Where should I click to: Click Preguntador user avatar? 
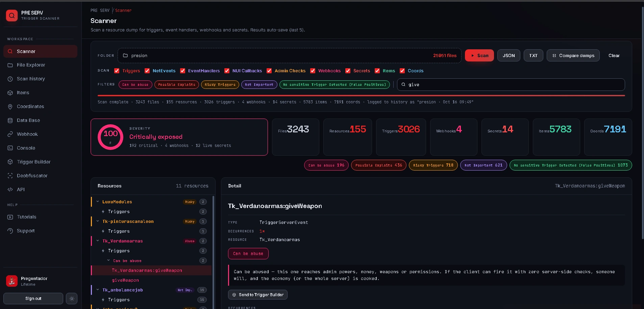pyautogui.click(x=12, y=281)
